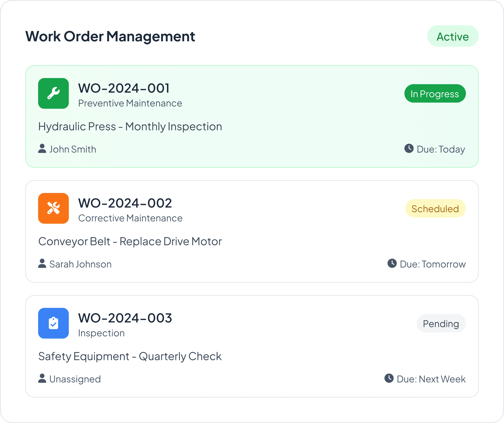
Task: Click the clock icon beside Due: Next Week
Action: pyautogui.click(x=389, y=379)
